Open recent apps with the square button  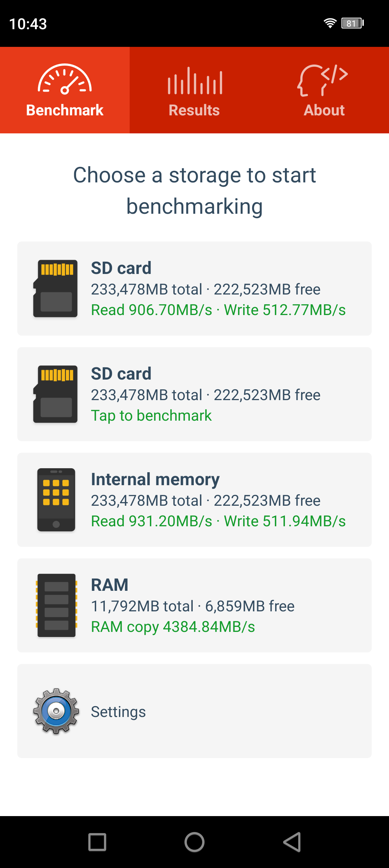[97, 842]
